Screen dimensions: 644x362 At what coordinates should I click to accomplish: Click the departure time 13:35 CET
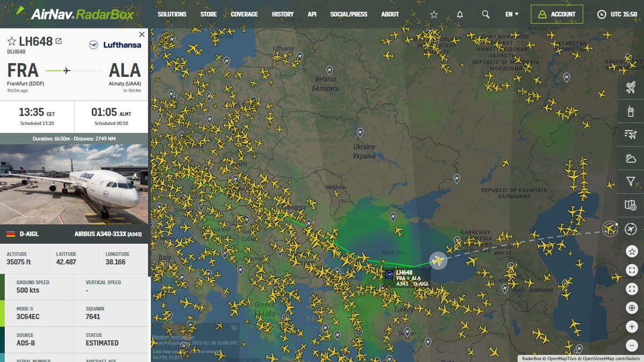36,113
